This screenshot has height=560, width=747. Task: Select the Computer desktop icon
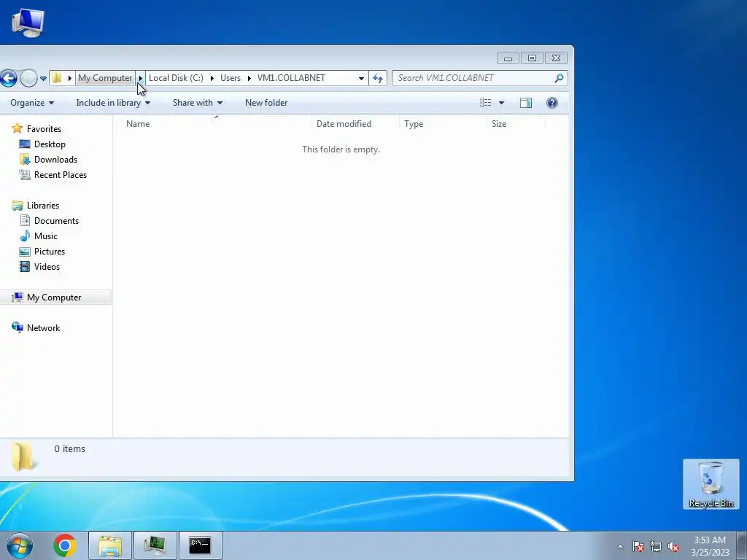28,23
